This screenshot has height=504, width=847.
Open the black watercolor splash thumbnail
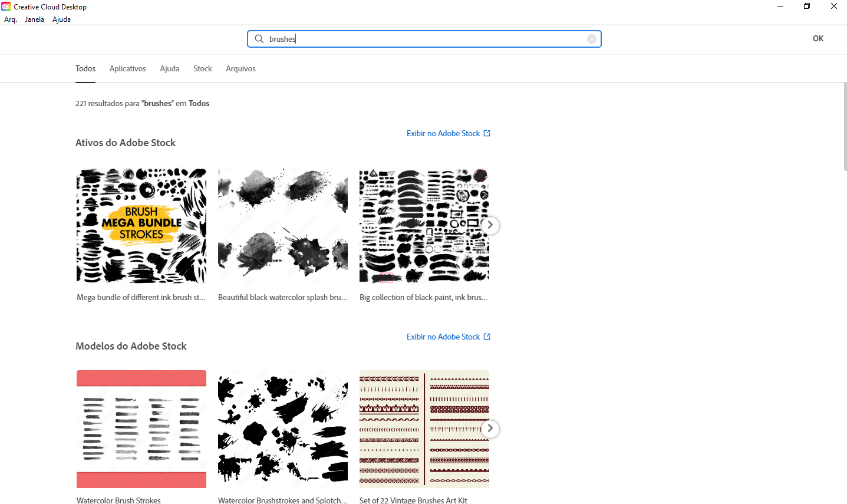pyautogui.click(x=283, y=225)
